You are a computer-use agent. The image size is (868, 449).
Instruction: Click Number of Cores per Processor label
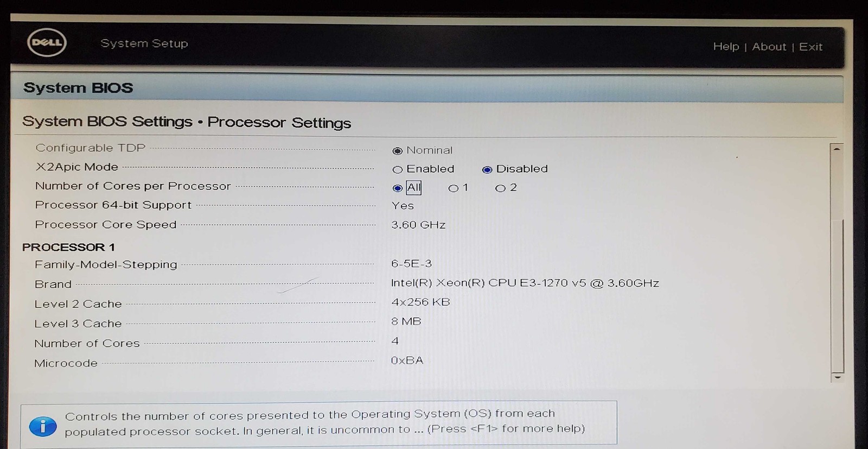point(133,186)
